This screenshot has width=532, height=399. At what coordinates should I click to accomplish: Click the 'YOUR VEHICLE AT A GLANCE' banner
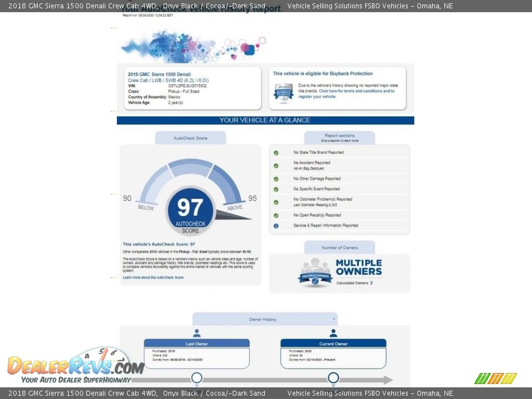[x=265, y=120]
